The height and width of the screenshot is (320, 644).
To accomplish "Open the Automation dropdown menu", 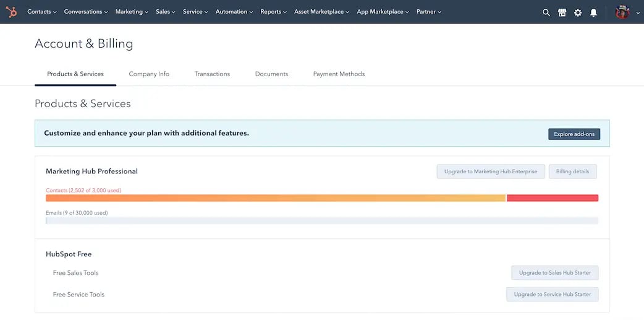I will click(234, 12).
